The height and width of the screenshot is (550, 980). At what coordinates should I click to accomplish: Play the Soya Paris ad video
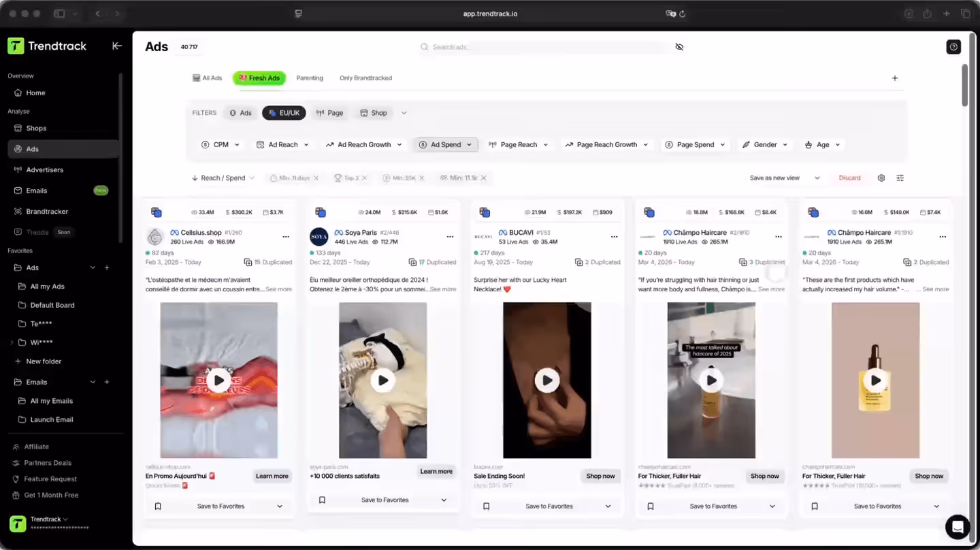[383, 381]
